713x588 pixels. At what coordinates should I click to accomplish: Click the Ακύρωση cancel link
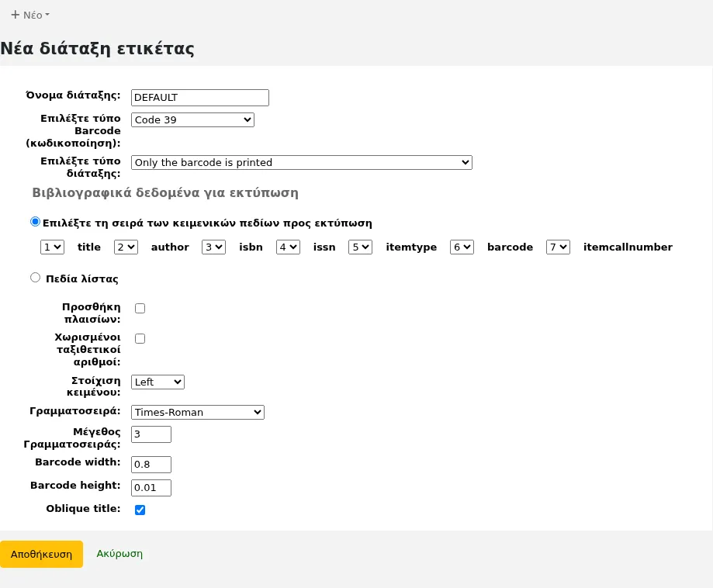[119, 554]
